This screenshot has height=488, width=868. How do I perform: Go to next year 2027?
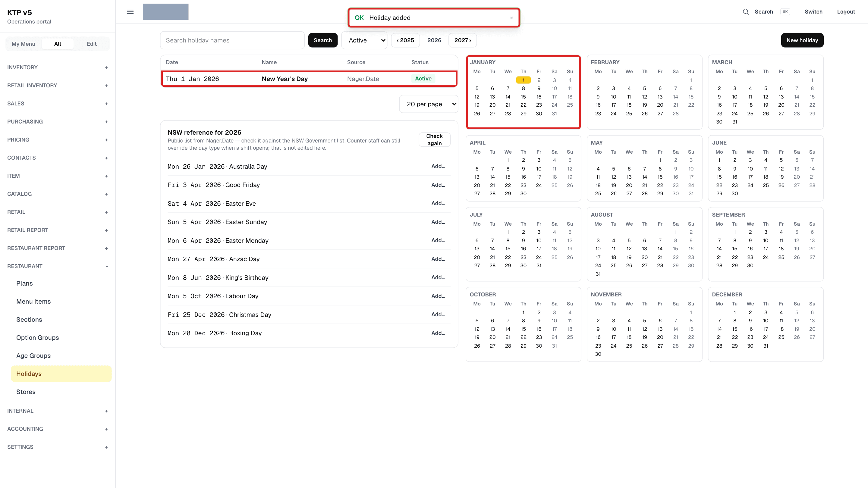pyautogui.click(x=462, y=40)
